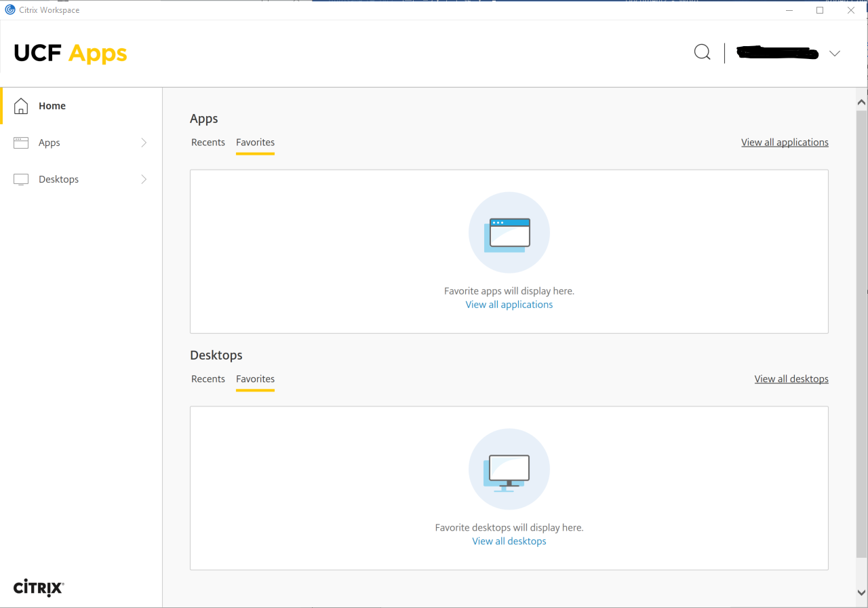Click the Desktops section heading
The image size is (868, 608).
(216, 356)
